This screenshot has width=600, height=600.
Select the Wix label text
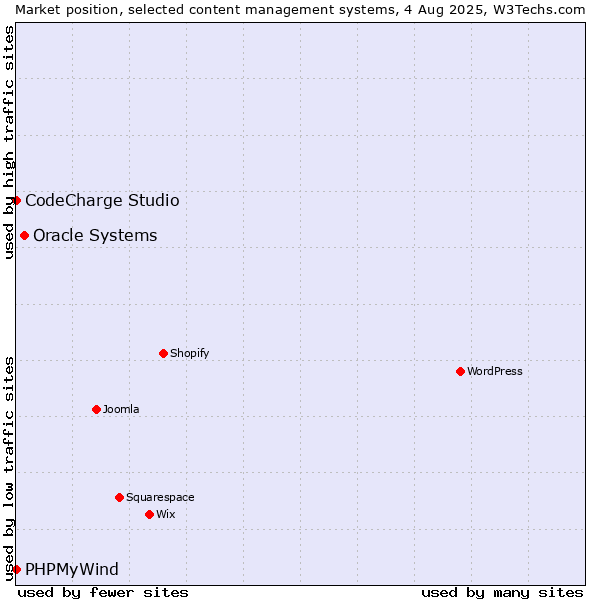coord(166,514)
